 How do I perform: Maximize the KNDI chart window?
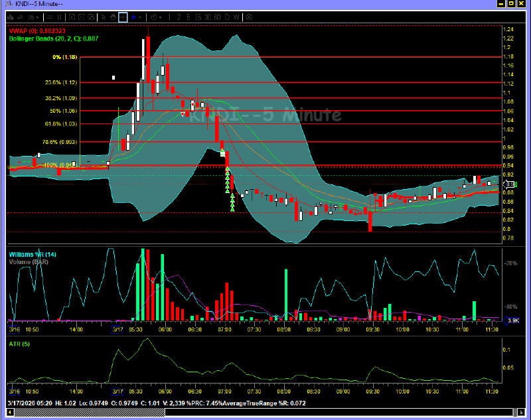(x=511, y=4)
